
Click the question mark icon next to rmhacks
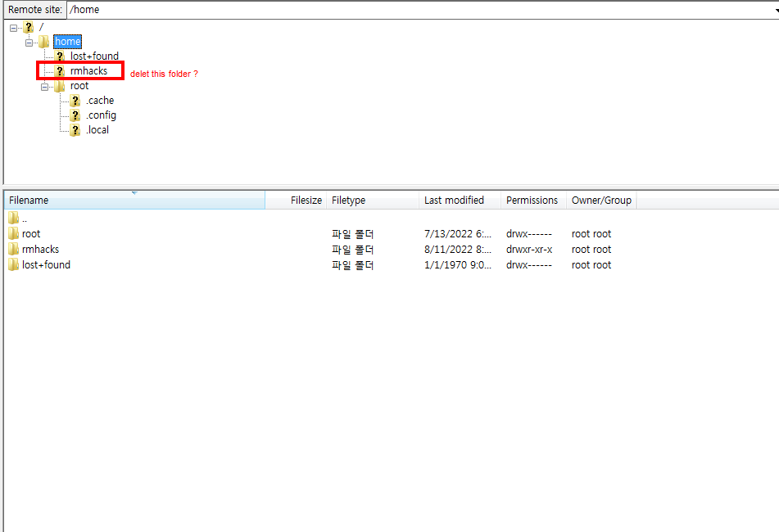pyautogui.click(x=60, y=70)
